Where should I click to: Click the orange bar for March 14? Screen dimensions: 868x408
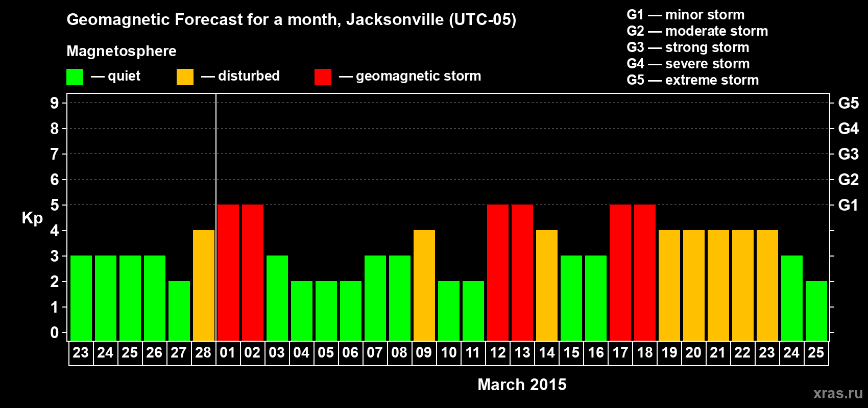click(547, 285)
